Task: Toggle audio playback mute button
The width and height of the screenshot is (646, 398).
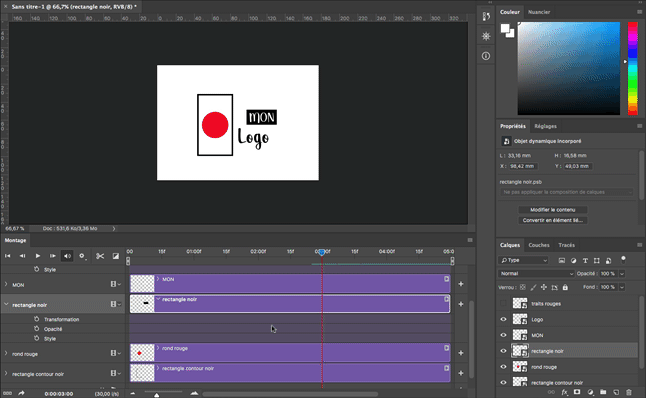Action: 67,256
